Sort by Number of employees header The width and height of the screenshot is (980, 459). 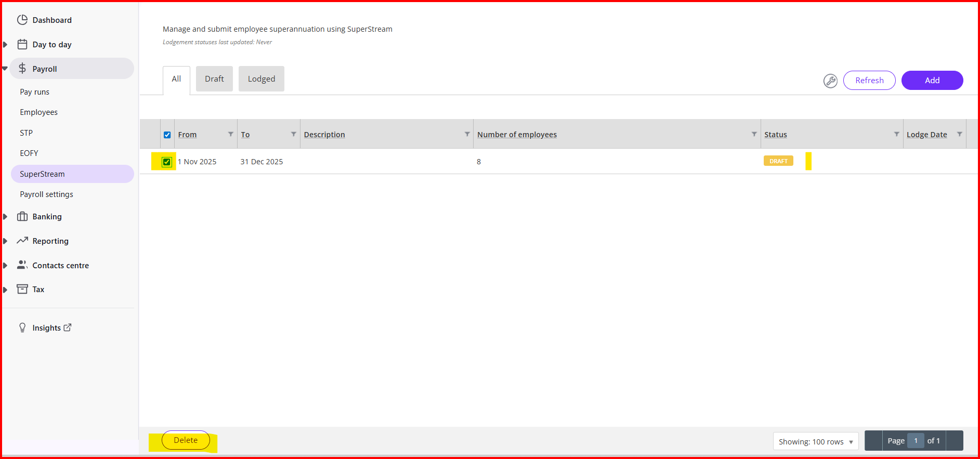[x=517, y=135]
